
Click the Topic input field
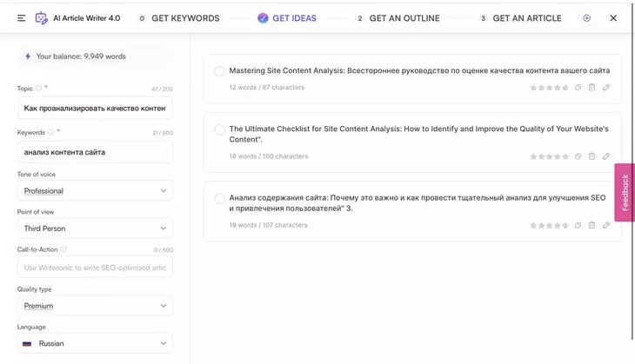point(95,108)
